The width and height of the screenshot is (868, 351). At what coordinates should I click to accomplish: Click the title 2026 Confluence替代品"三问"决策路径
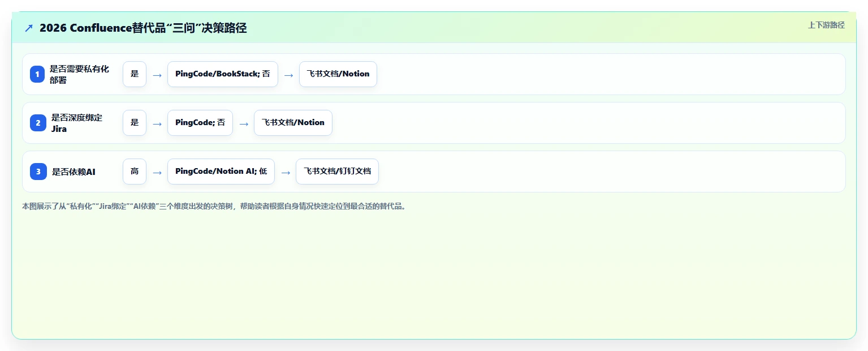143,28
